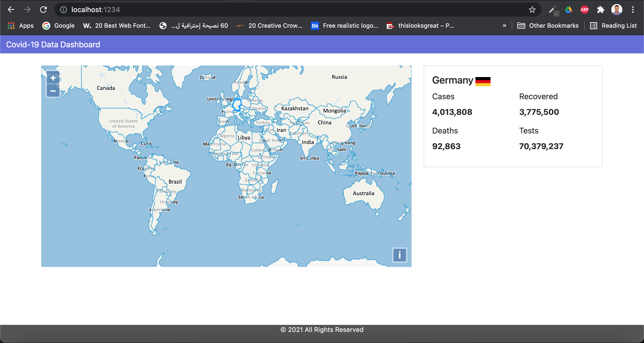Bookmark this page with the star icon

[x=532, y=10]
